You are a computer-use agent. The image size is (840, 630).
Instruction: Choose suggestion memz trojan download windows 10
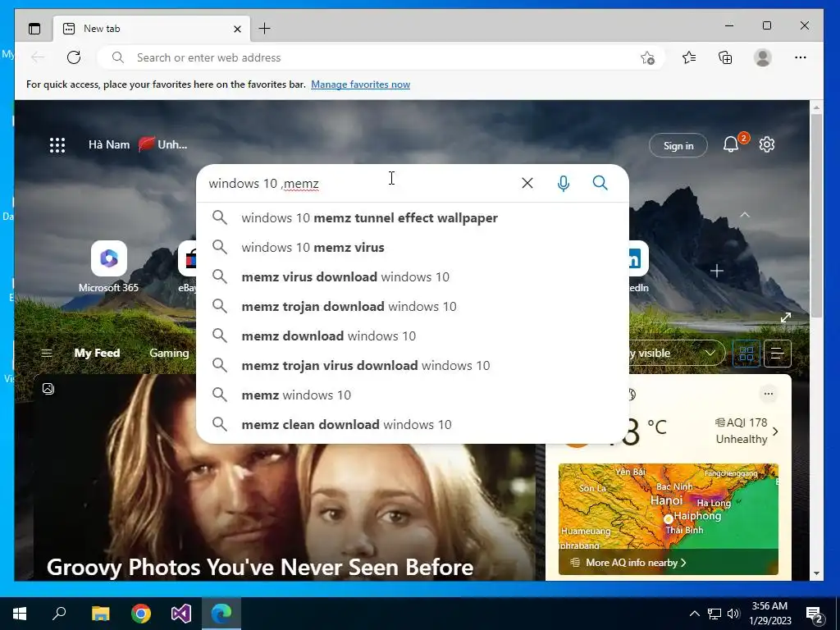413,307
